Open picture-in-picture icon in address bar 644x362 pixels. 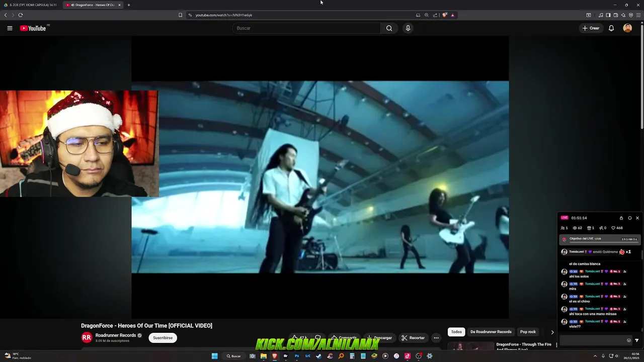pyautogui.click(x=418, y=15)
